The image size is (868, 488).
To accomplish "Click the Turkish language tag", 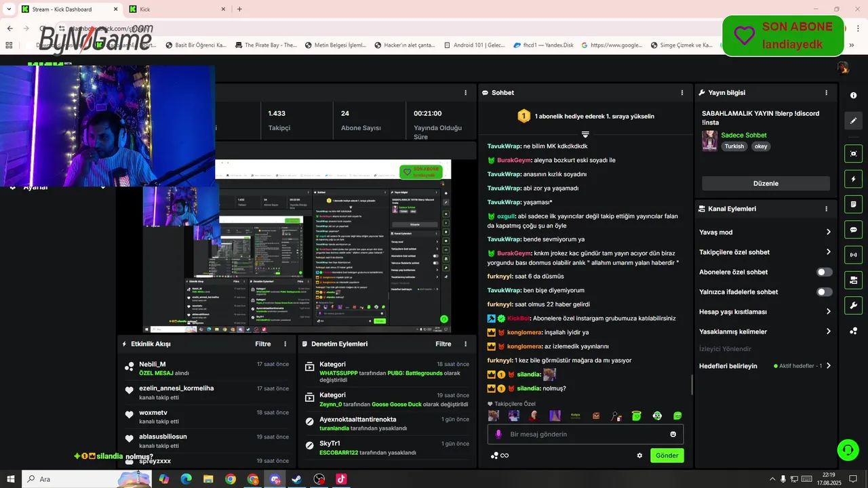I will (x=734, y=146).
